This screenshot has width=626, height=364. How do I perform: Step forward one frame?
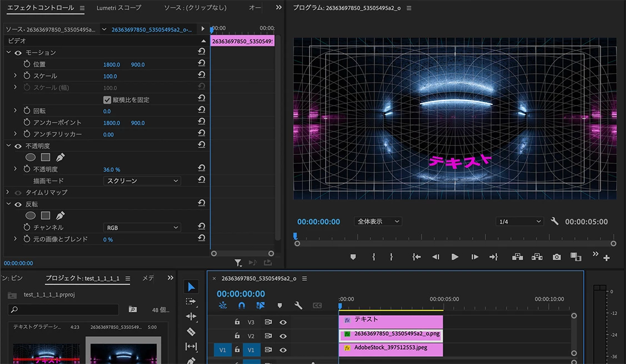click(x=474, y=257)
